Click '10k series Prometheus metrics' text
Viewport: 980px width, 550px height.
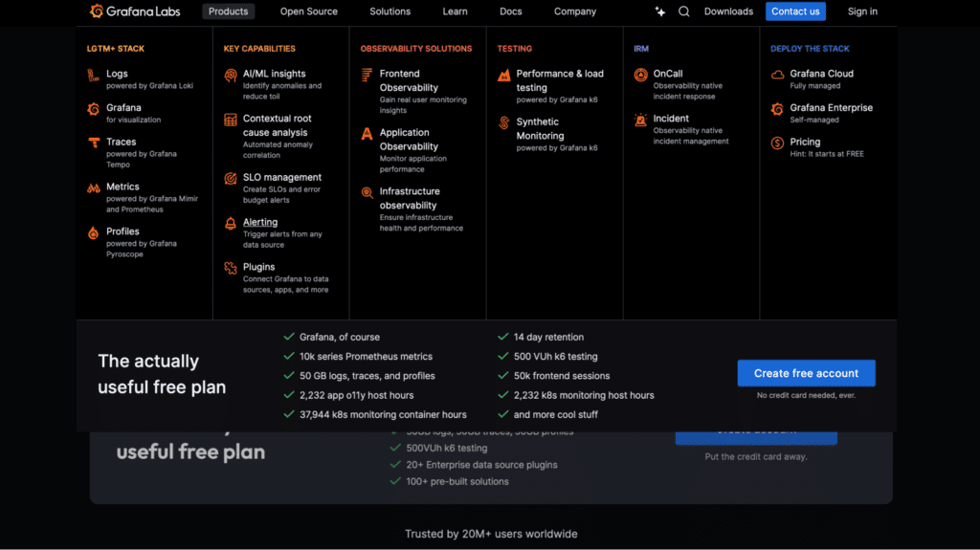tap(366, 356)
